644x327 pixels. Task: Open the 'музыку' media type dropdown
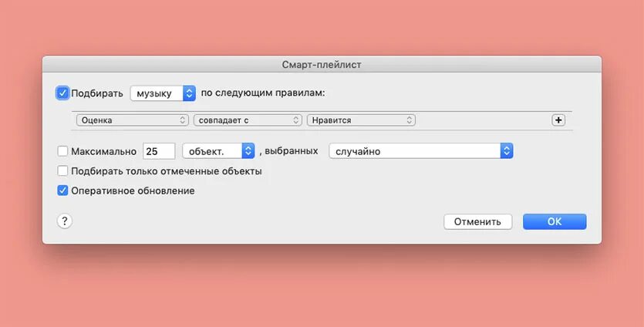163,93
